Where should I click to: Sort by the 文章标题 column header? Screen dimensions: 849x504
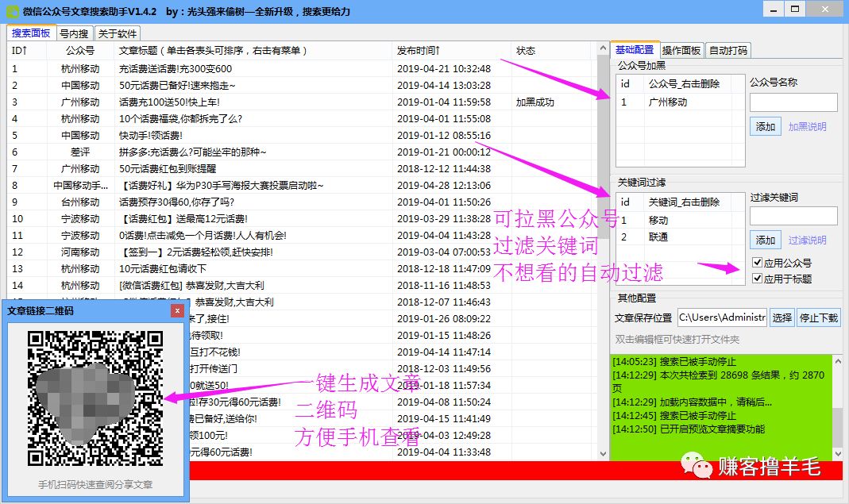click(253, 50)
